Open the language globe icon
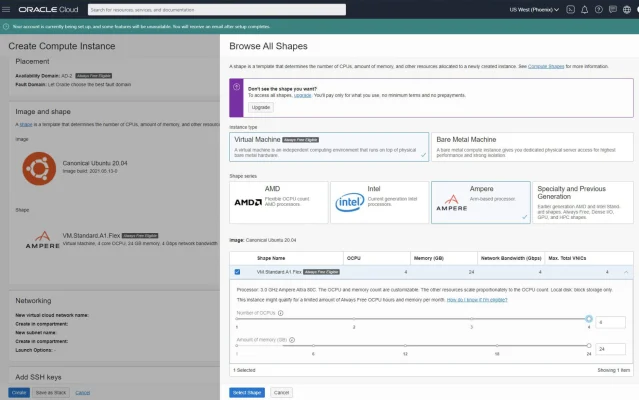Screen dimensions: 639x400 (x=627, y=9)
